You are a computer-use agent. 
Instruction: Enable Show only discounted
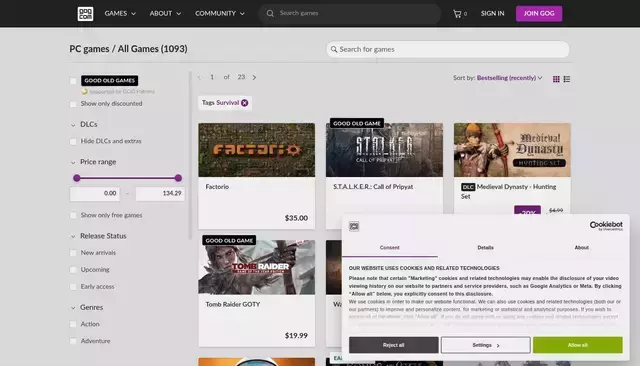click(x=73, y=104)
